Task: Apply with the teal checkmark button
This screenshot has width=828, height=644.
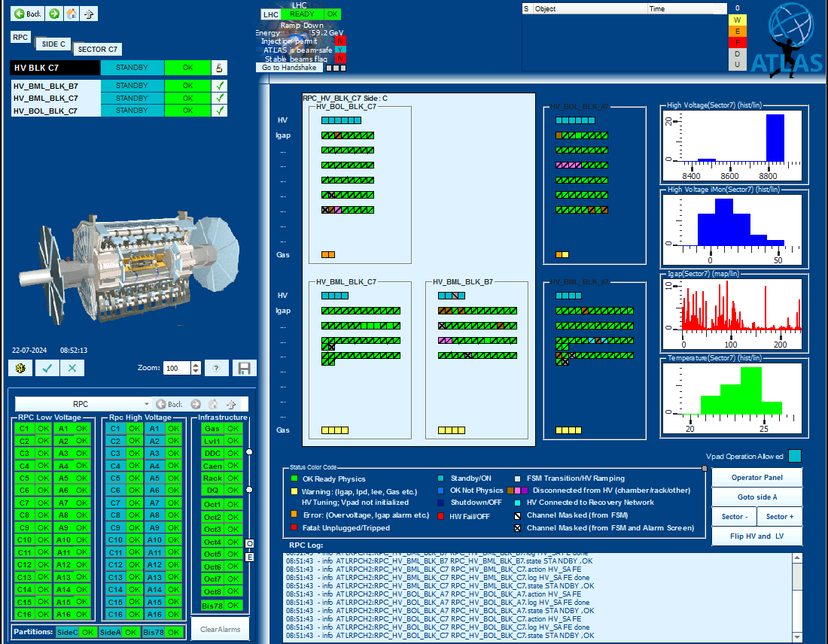Action: tap(47, 368)
